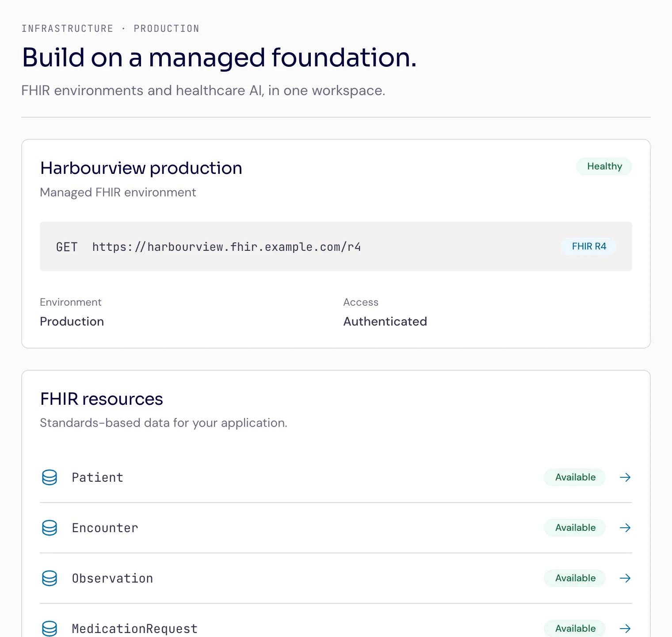Click the INFRASTRUCTURE breadcrumb text

(67, 29)
